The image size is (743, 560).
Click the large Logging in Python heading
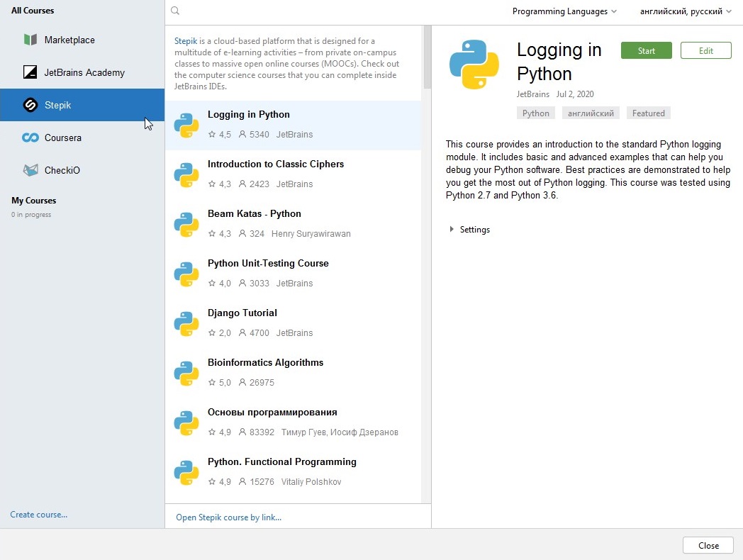(559, 62)
